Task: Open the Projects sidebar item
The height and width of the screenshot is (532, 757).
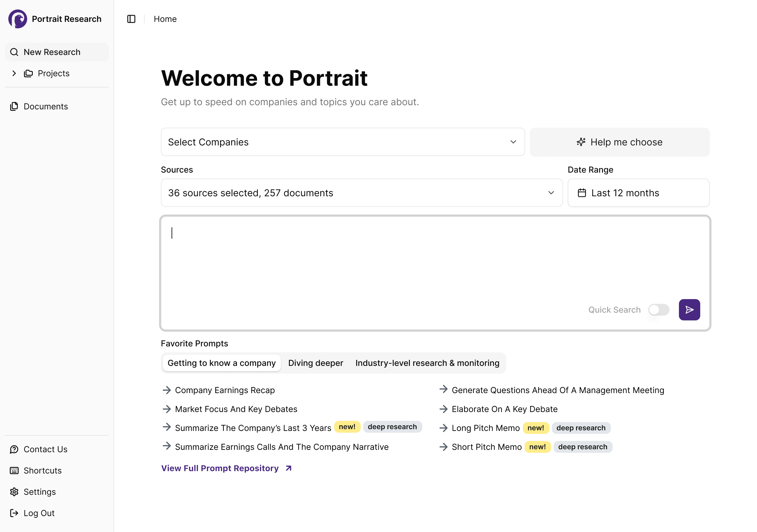Action: coord(57,73)
